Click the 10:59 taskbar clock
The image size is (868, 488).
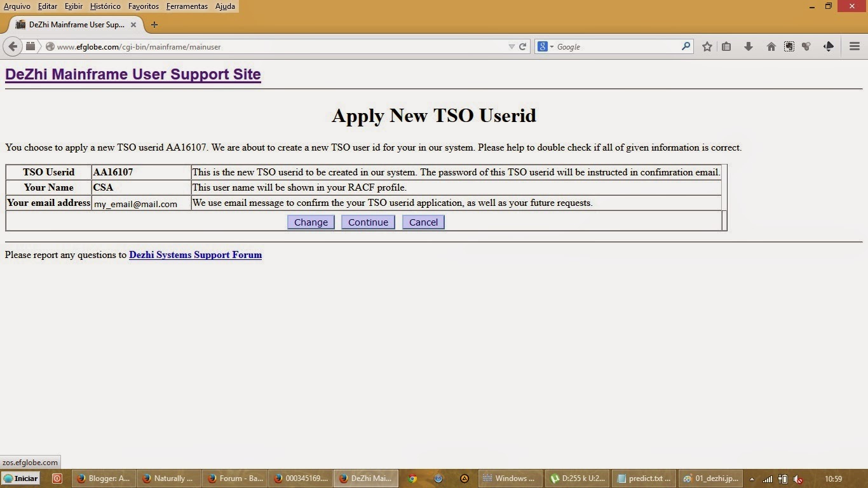click(x=833, y=478)
